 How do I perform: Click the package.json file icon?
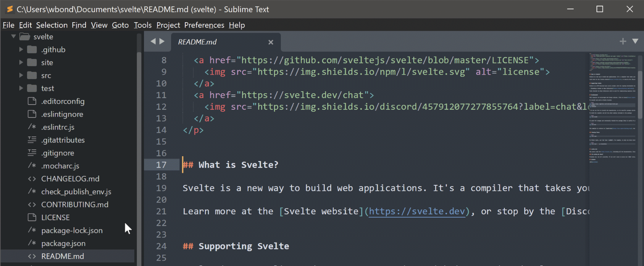(32, 243)
